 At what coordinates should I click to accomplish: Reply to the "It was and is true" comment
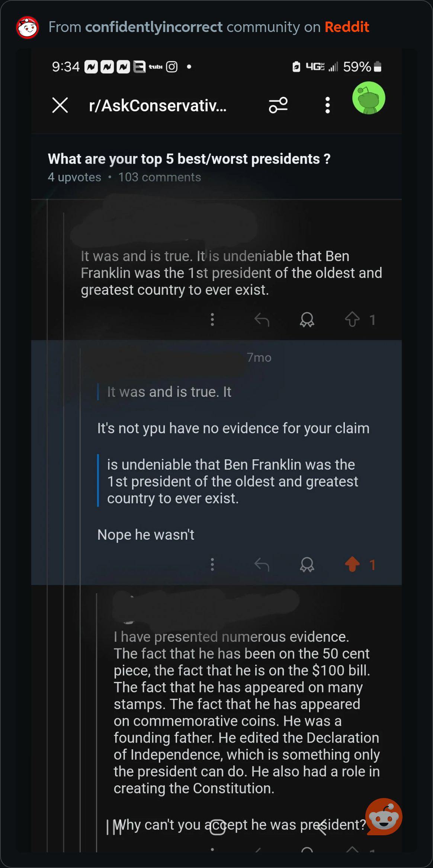coord(262,320)
